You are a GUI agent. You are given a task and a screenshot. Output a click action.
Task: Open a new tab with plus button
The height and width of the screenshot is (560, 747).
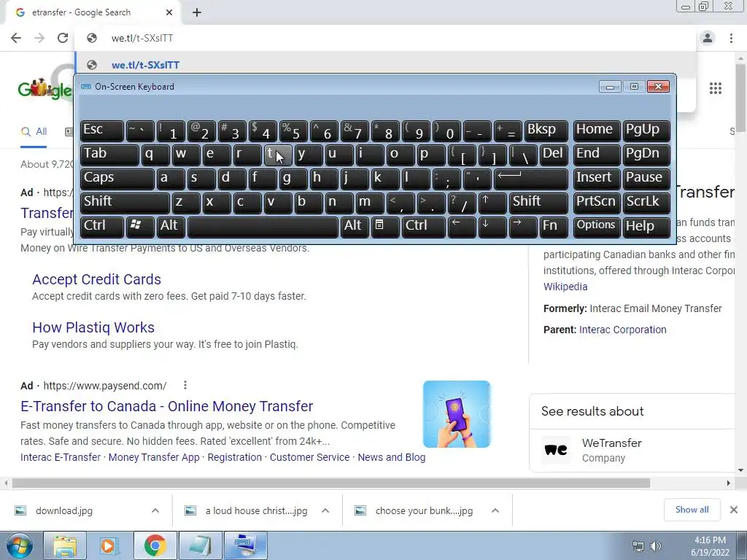pos(197,12)
